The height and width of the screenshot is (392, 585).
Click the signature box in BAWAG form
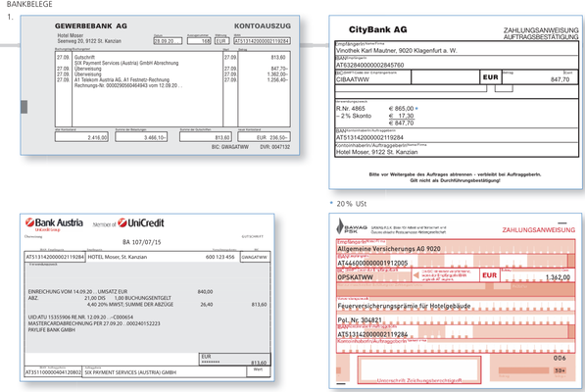pos(419,370)
